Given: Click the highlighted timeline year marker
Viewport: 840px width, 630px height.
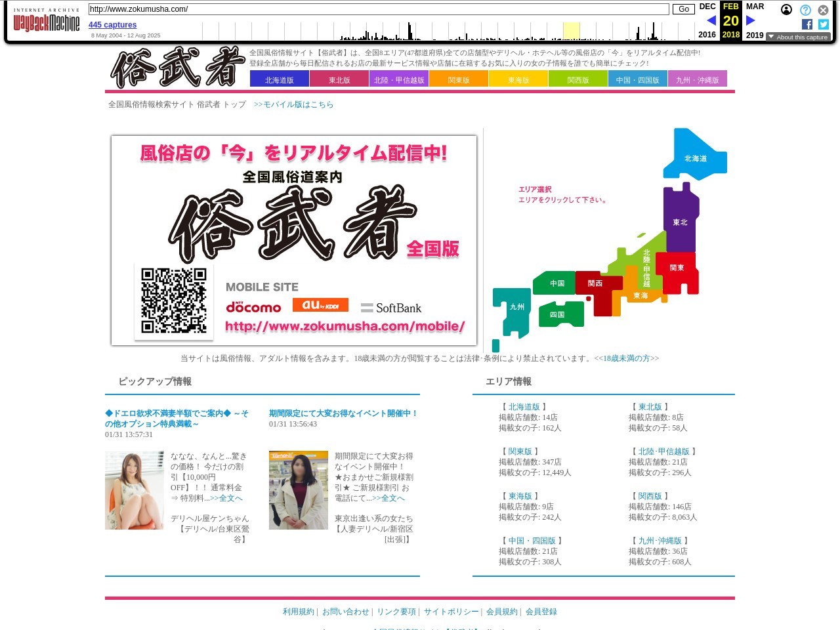Looking at the screenshot, I should [x=571, y=31].
